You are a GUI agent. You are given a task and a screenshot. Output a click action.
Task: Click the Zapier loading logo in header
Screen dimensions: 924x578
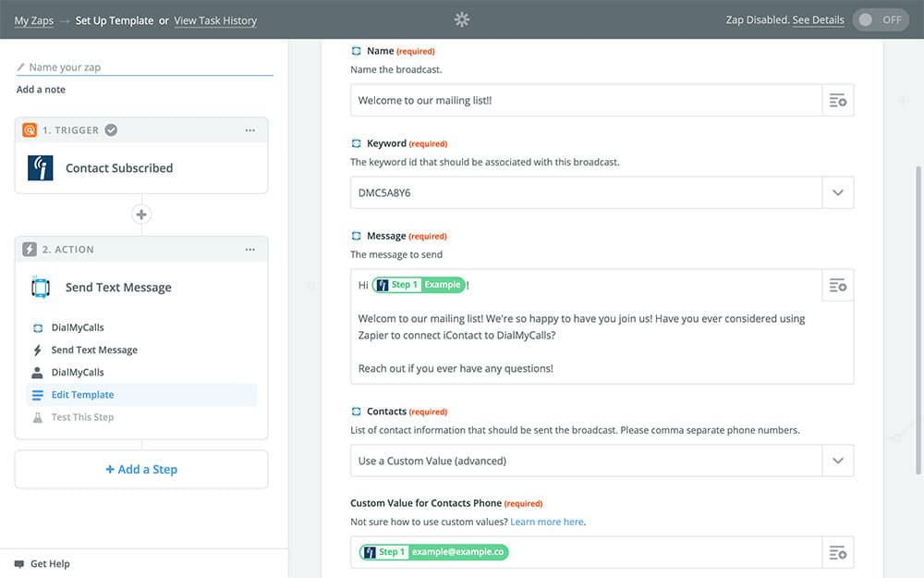[x=462, y=19]
